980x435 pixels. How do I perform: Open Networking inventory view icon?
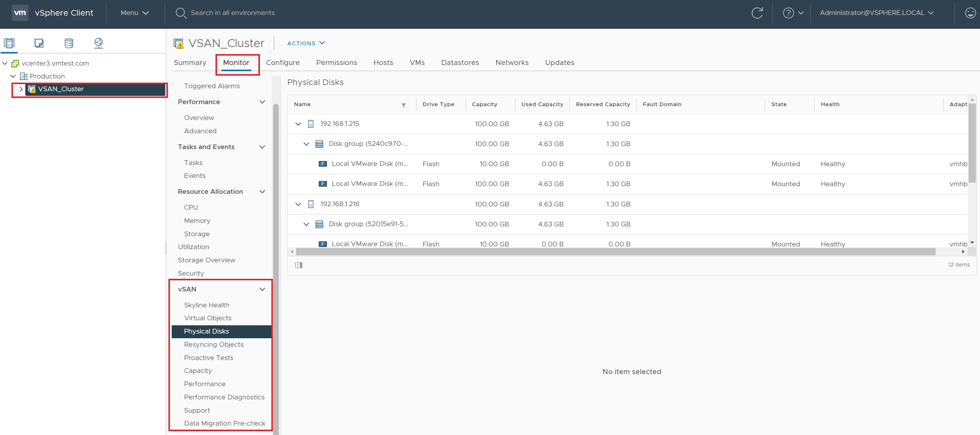pyautogui.click(x=98, y=43)
